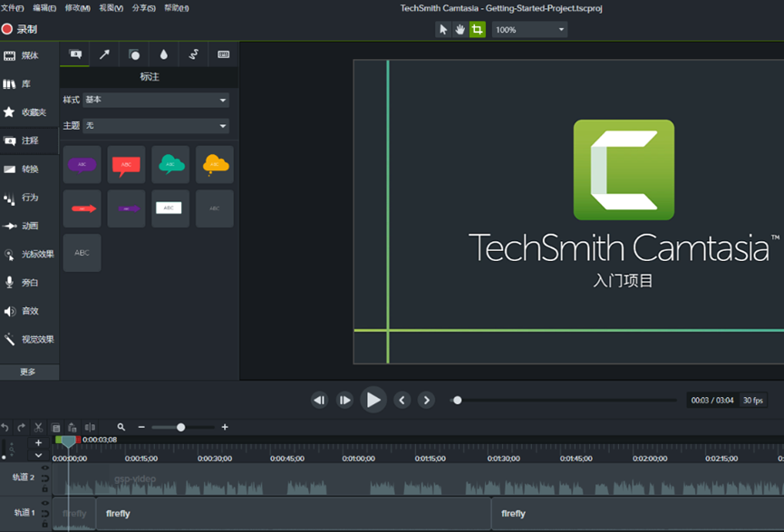784x532 pixels.
Task: Open the 音效 (Audio effects) panel
Action: pyautogui.click(x=29, y=311)
